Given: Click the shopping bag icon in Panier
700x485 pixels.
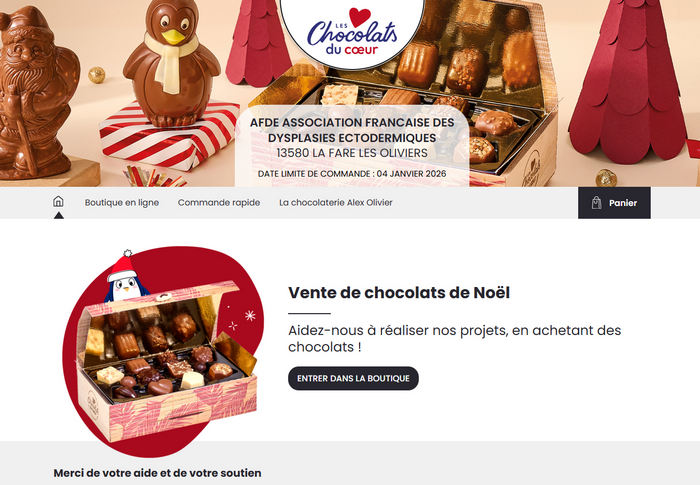Looking at the screenshot, I should click(596, 203).
